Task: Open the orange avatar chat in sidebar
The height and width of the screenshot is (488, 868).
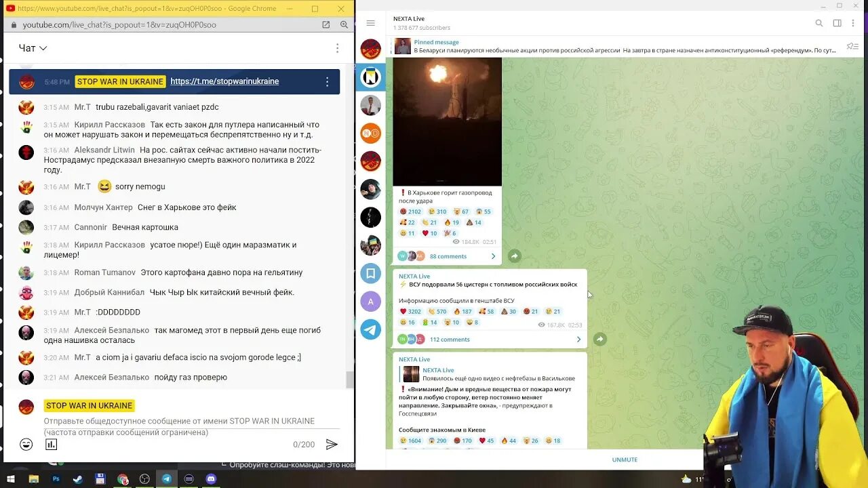Action: pyautogui.click(x=370, y=134)
